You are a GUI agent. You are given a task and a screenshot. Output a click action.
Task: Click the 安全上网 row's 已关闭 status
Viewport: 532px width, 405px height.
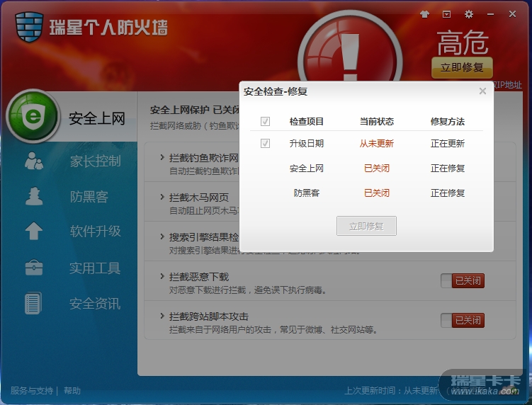tap(377, 169)
